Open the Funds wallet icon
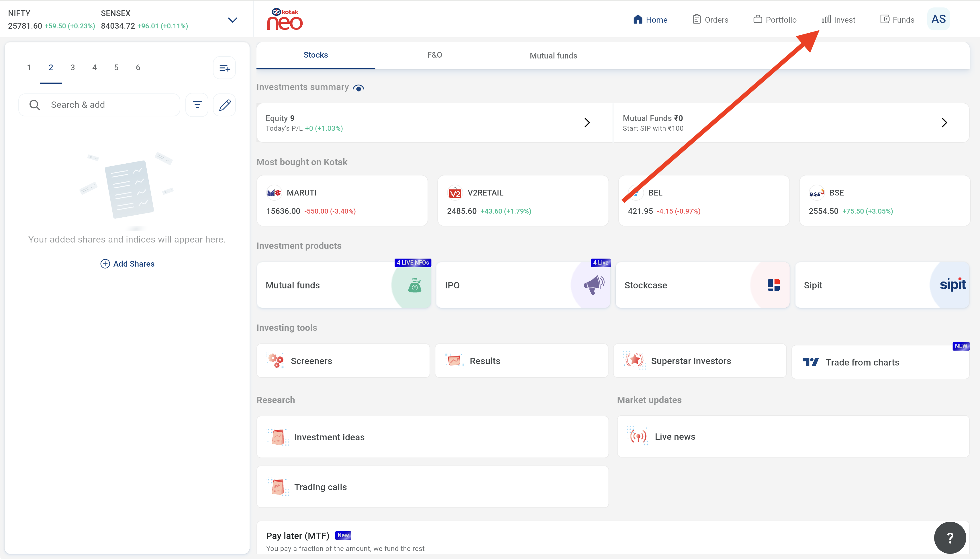Screen dimensions: 980x559 [885, 19]
